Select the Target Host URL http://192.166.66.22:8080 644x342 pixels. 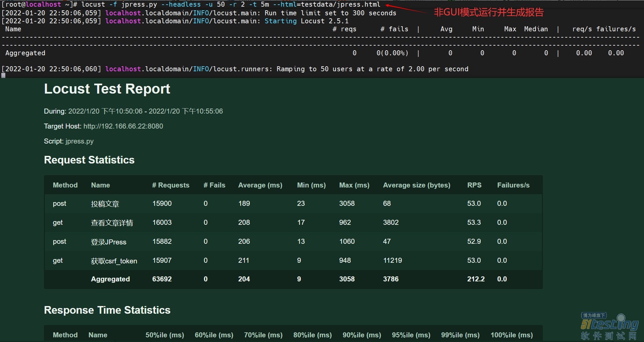coord(123,126)
